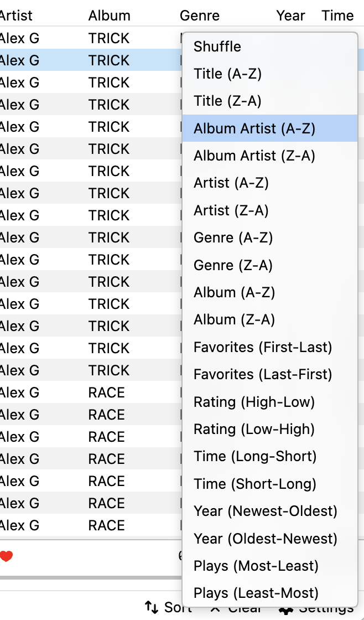Select Shuffle from the sort menu
Image resolution: width=364 pixels, height=620 pixels.
[x=270, y=46]
